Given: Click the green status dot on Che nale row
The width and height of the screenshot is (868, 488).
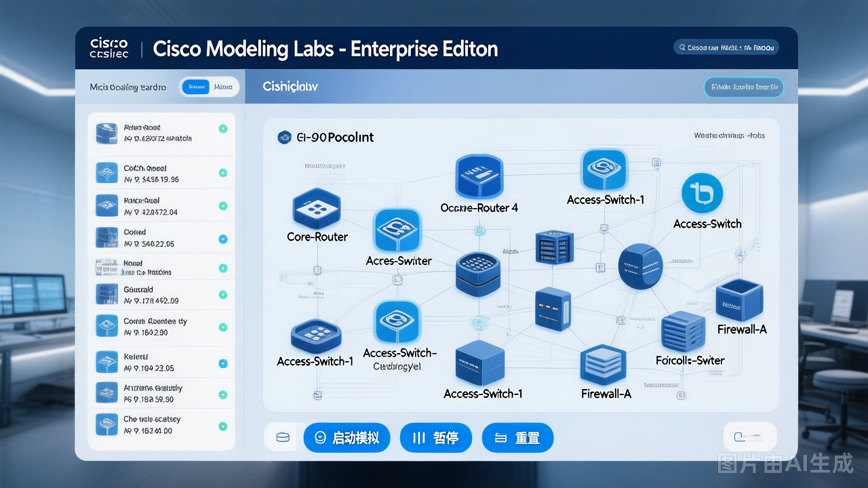Looking at the screenshot, I should coord(222,426).
